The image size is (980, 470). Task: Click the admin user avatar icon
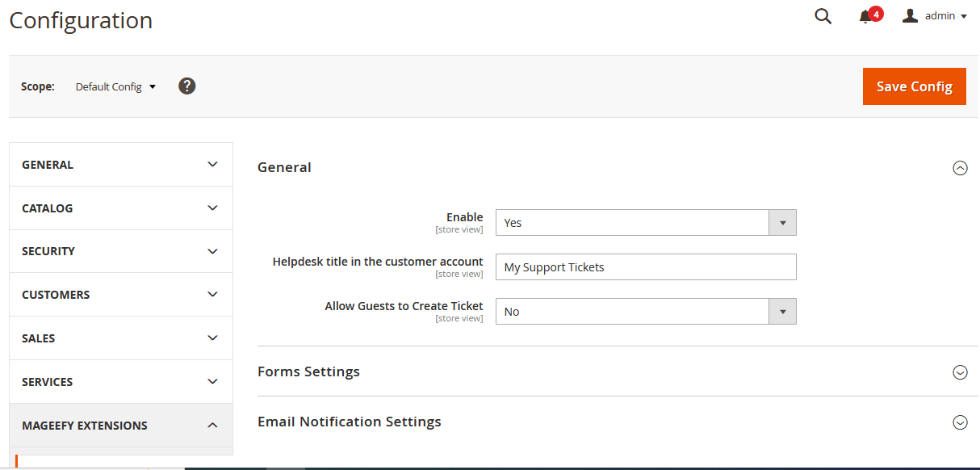tap(911, 16)
